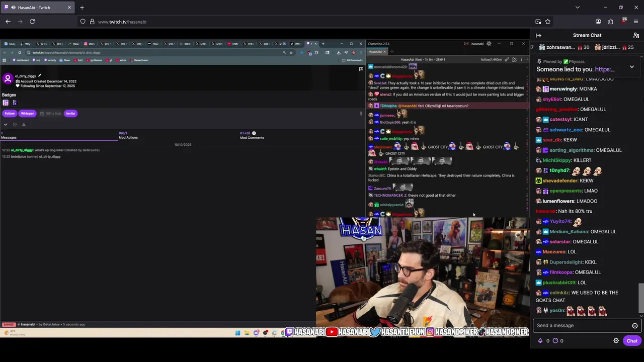Open the Firefox application menu
Viewport: 644px width, 362px height.
coord(636,22)
